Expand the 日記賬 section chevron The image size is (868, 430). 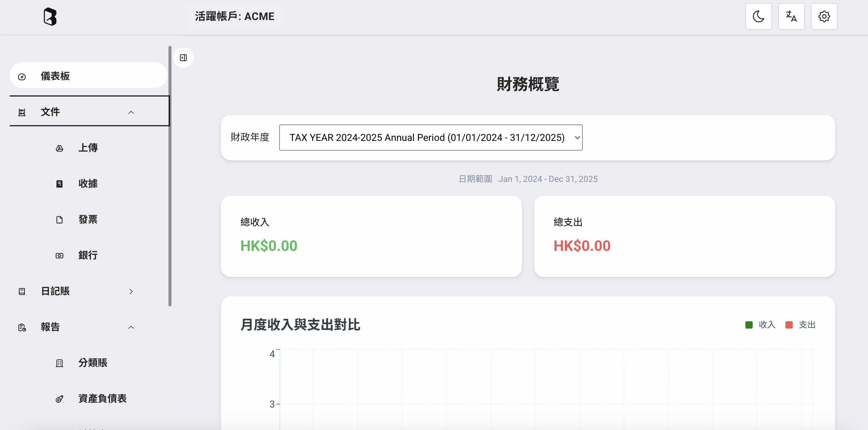pos(131,292)
